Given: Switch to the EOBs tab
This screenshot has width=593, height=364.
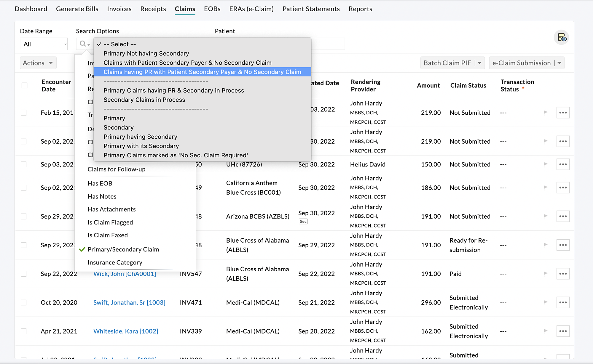Looking at the screenshot, I should (x=212, y=9).
